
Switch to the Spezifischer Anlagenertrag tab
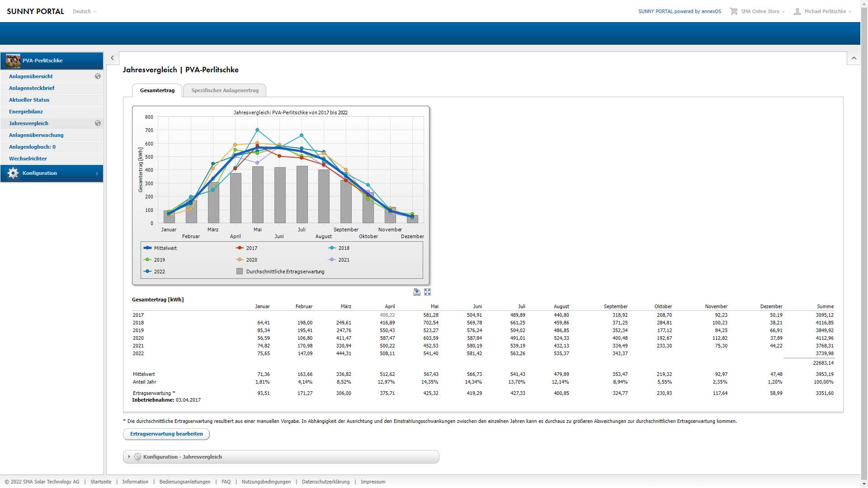point(225,90)
